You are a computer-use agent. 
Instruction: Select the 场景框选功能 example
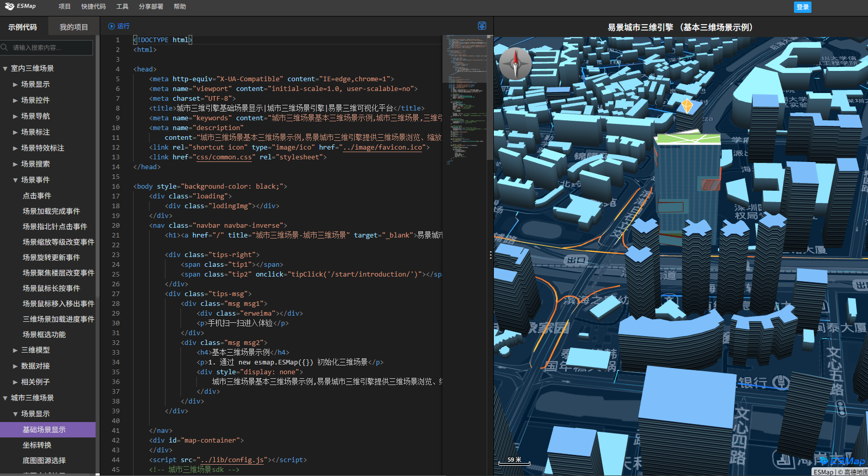pos(44,335)
